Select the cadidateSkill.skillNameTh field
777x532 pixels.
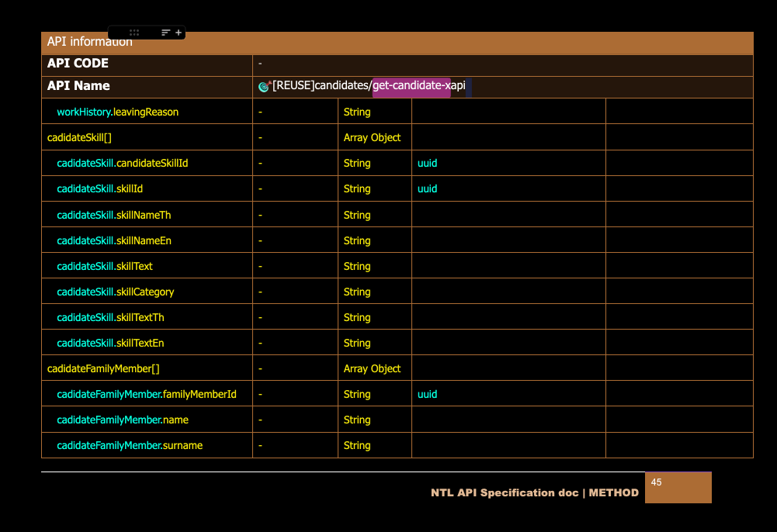click(113, 215)
